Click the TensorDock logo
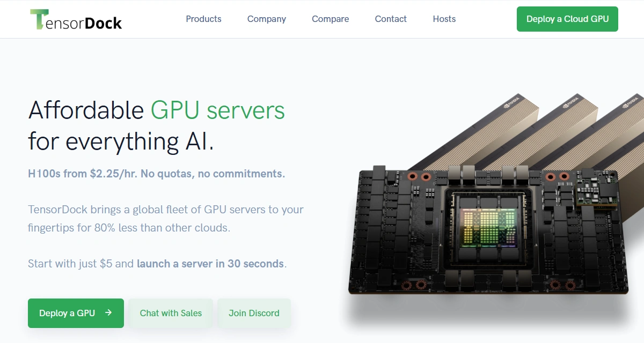 point(76,19)
